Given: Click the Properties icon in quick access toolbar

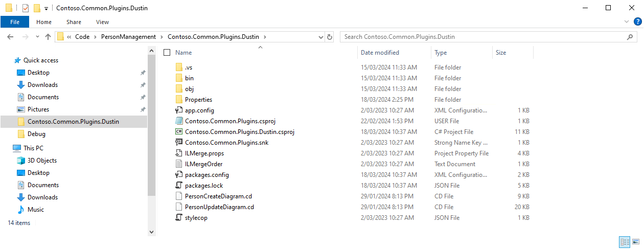Looking at the screenshot, I should [26, 8].
